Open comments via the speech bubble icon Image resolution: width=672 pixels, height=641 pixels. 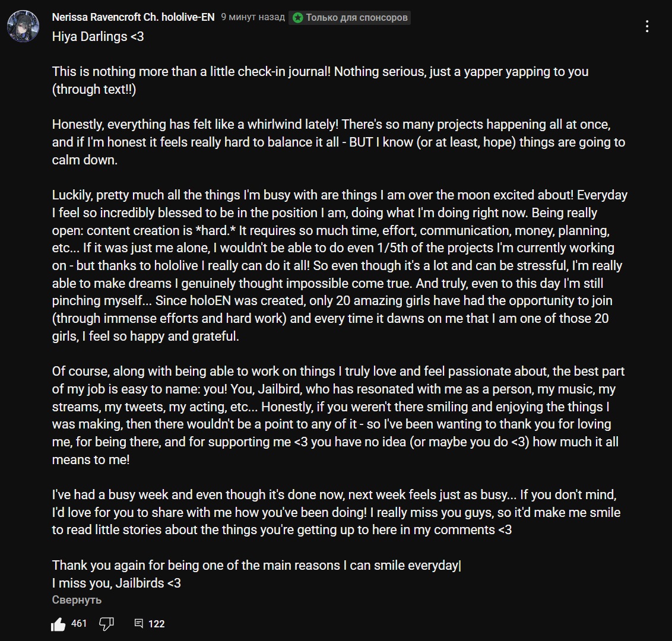tap(139, 623)
